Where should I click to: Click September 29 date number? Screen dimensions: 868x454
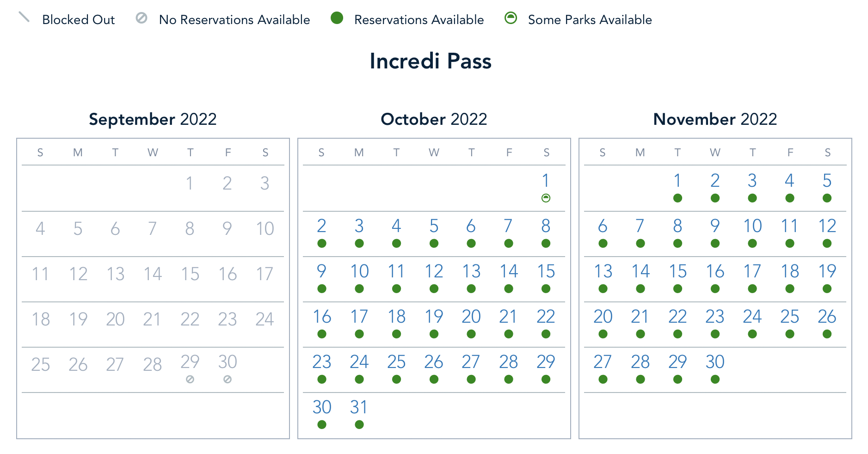pos(190,362)
